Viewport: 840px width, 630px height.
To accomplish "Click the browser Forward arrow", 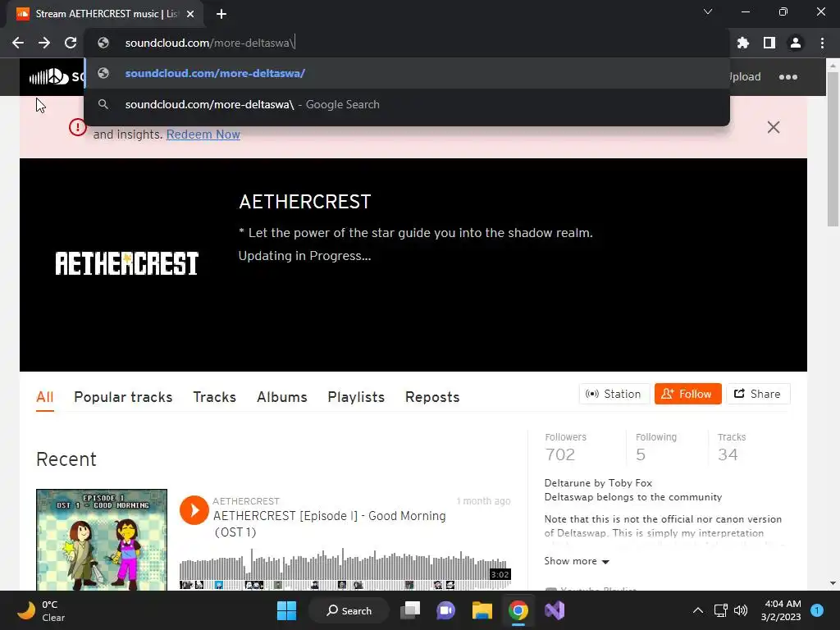I will tap(44, 43).
